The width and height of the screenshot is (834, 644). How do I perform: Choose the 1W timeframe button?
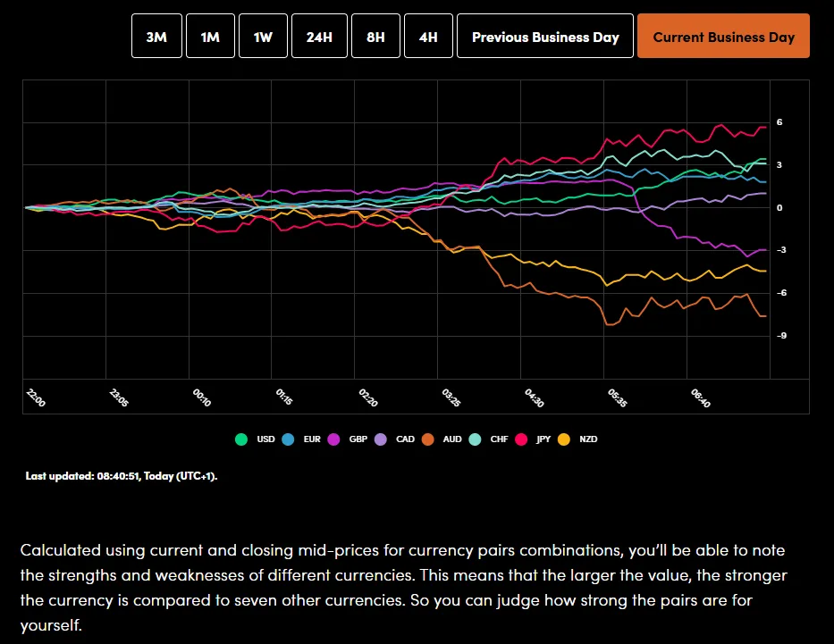pyautogui.click(x=263, y=36)
